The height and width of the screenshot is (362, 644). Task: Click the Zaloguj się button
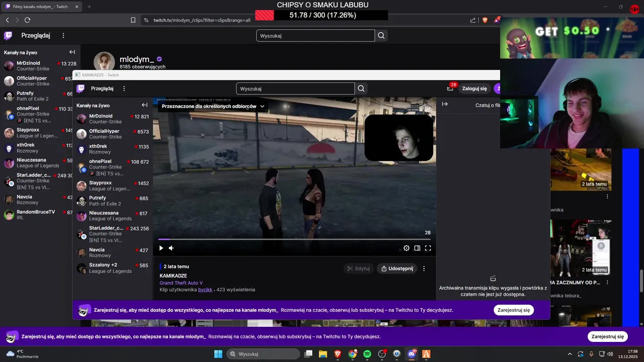click(x=474, y=88)
